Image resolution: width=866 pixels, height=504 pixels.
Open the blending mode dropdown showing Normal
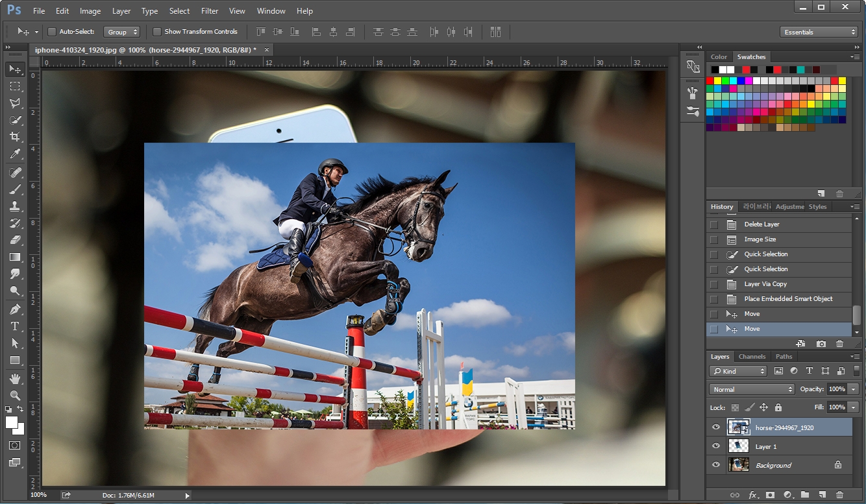(751, 389)
